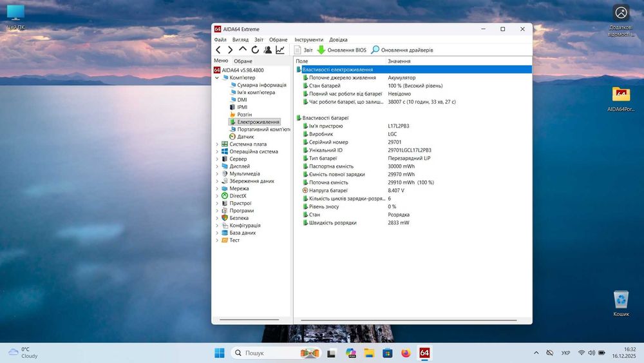Open File Explorer from the taskbar
Screen dimensions: 644x363
tap(369, 353)
